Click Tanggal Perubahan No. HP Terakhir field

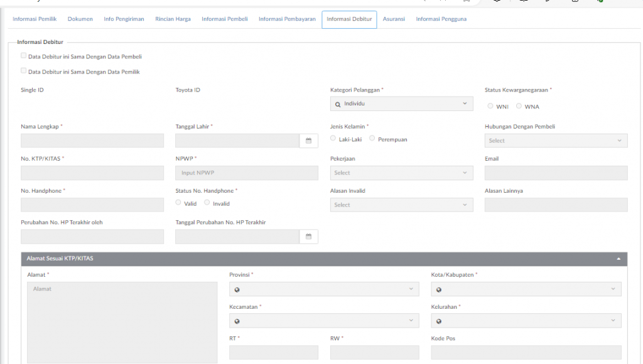[x=237, y=237]
